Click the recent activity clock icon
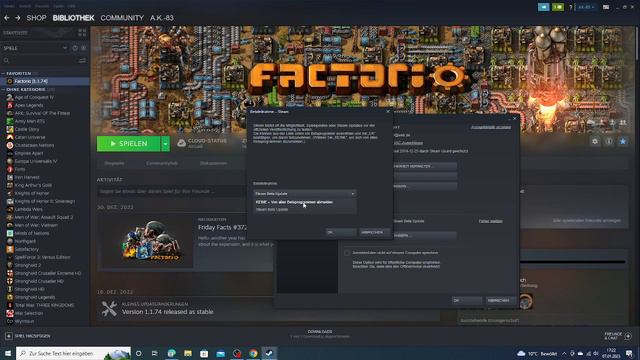Image resolution: width=640 pixels, height=360 pixels. 75,48
